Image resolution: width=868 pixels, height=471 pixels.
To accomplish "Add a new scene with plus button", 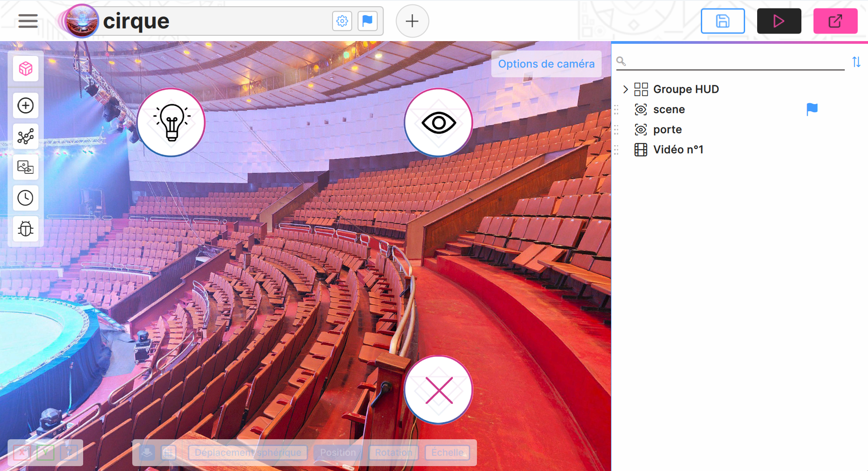I will [412, 21].
